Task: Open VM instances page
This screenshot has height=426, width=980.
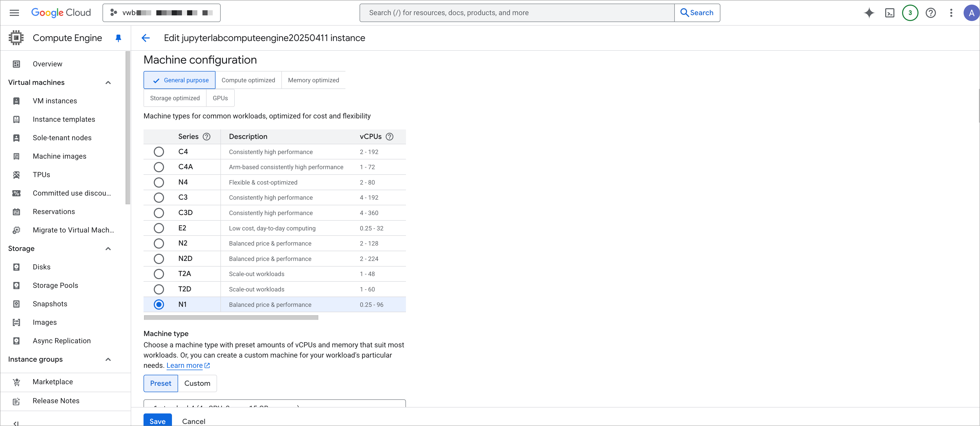Action: pos(55,101)
